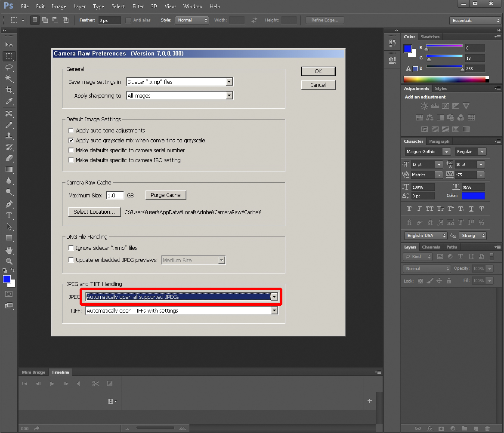Screen dimensions: 504x433
Task: Toggle Quick Mask mode icon
Action: [9, 294]
